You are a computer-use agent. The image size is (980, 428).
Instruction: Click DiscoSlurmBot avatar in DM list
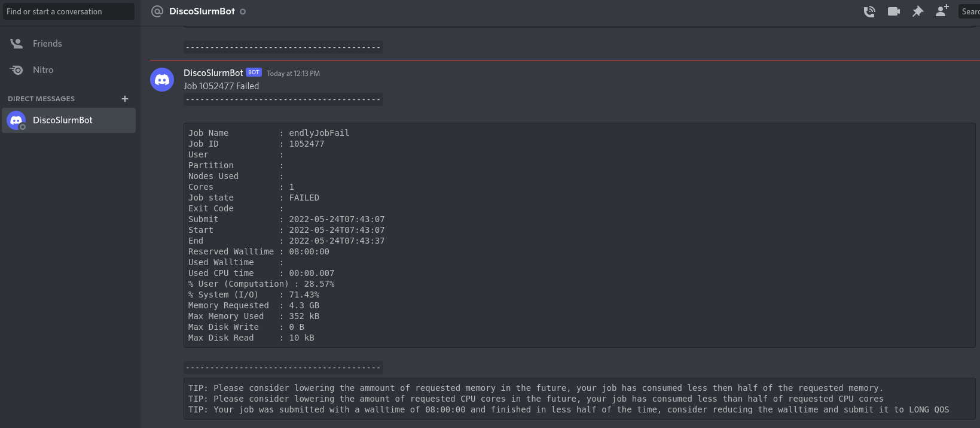16,120
